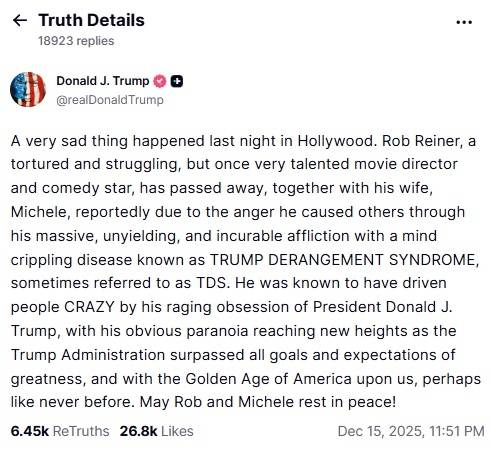Click the black plus badge beside name
This screenshot has width=491, height=455.
click(177, 81)
